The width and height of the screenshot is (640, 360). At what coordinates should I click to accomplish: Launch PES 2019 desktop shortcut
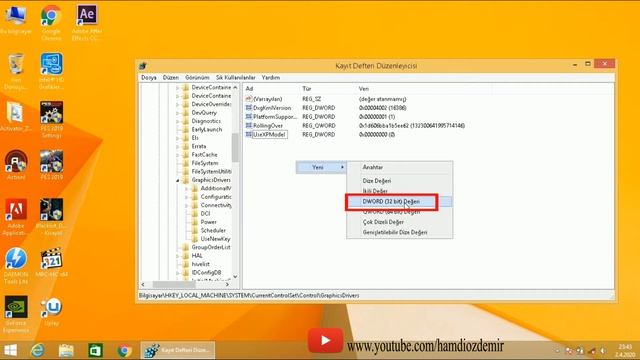pyautogui.click(x=51, y=165)
